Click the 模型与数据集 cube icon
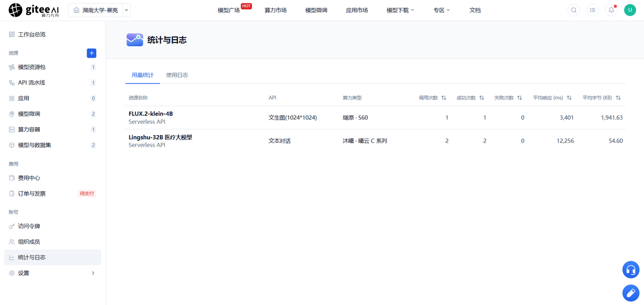 pos(12,145)
